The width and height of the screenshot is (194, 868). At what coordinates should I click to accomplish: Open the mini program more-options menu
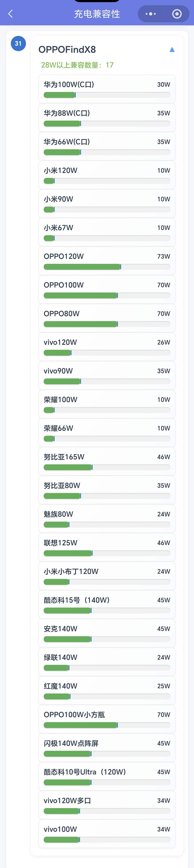(x=150, y=14)
